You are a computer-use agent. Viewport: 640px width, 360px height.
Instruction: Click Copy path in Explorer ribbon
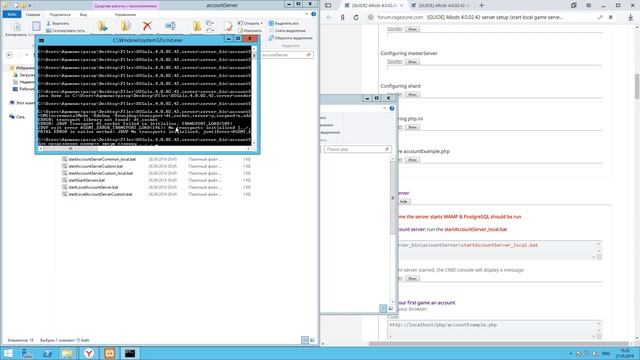pyautogui.click(x=65, y=31)
